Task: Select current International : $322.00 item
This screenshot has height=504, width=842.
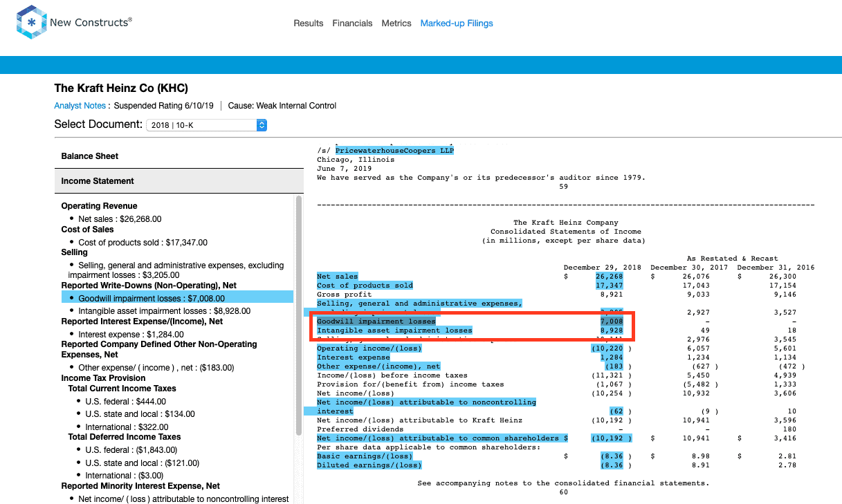Action: tap(127, 427)
